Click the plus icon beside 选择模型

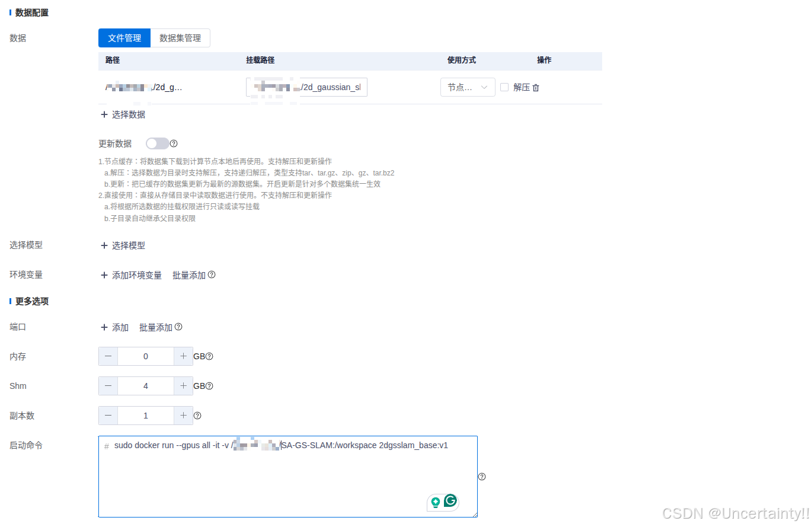pyautogui.click(x=104, y=245)
